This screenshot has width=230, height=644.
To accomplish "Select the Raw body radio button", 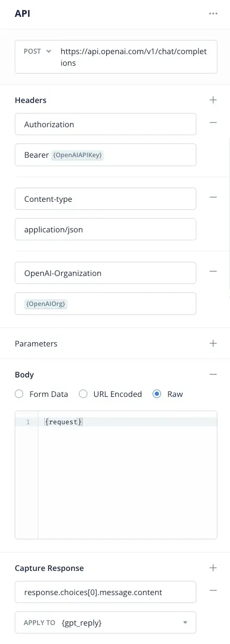I will click(x=157, y=394).
